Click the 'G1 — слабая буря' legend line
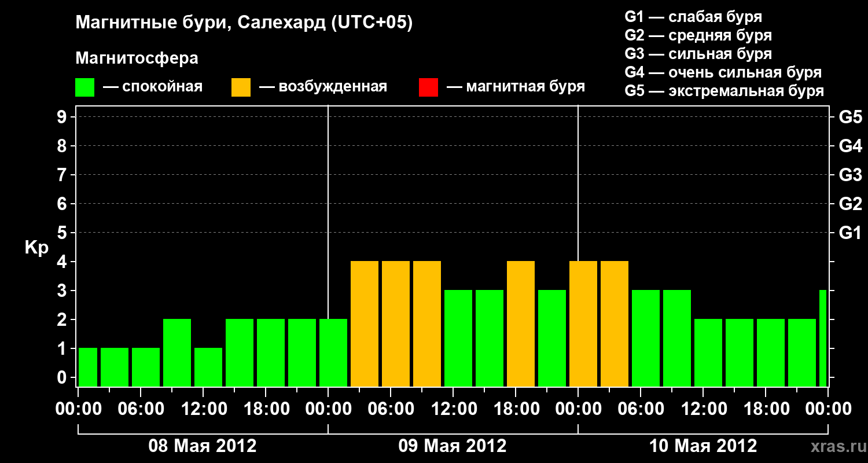868x463 pixels. [x=693, y=17]
